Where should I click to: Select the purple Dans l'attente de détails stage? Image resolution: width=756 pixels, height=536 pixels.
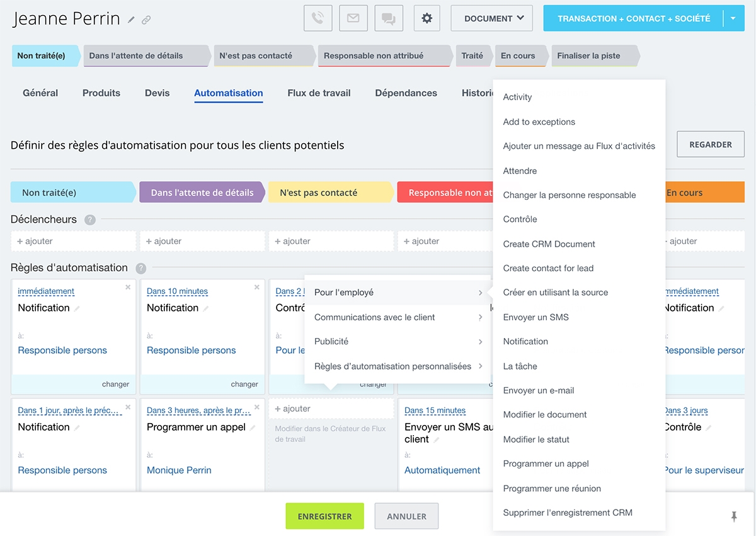tap(202, 193)
